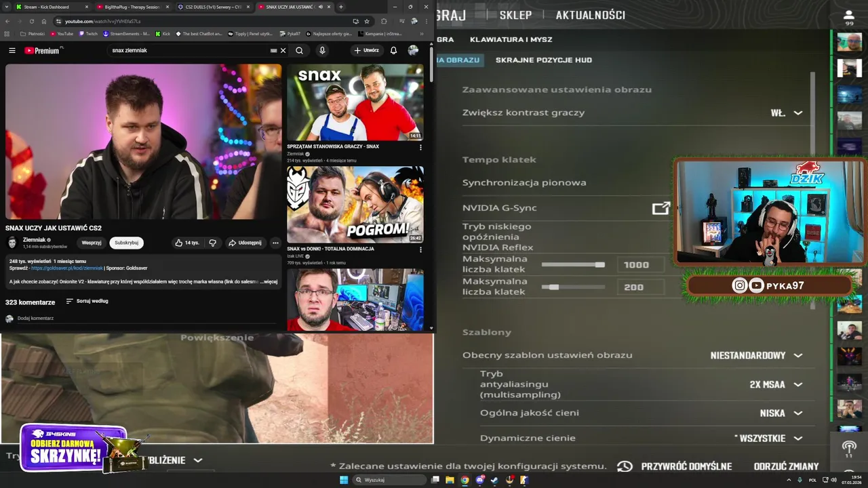Select SKRAJNE POZYCJE HUD subtab
The image size is (868, 488).
point(544,60)
